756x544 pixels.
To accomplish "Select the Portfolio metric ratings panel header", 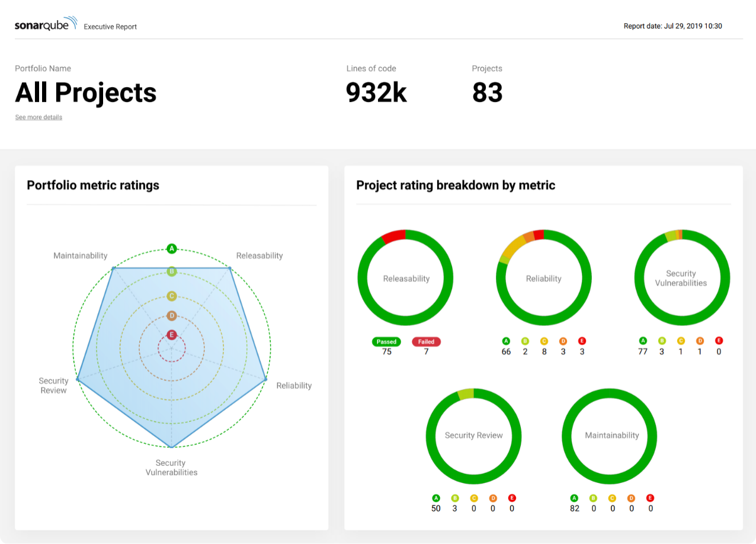I will pyautogui.click(x=93, y=185).
